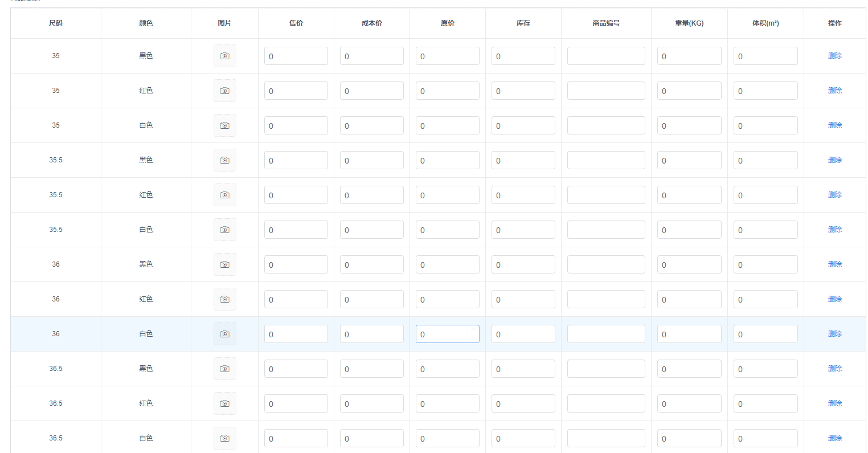Delete the size 35 白色 row
The image size is (868, 453).
pyautogui.click(x=835, y=125)
